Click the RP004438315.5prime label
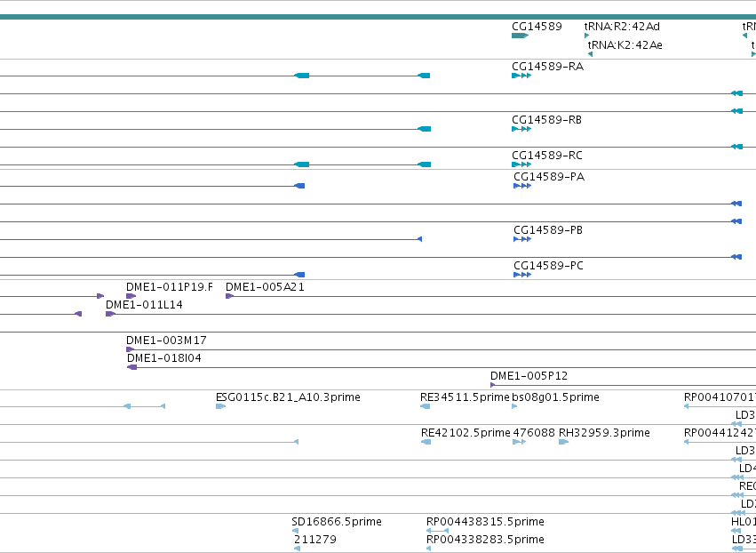This screenshot has width=756, height=553. coord(485,522)
